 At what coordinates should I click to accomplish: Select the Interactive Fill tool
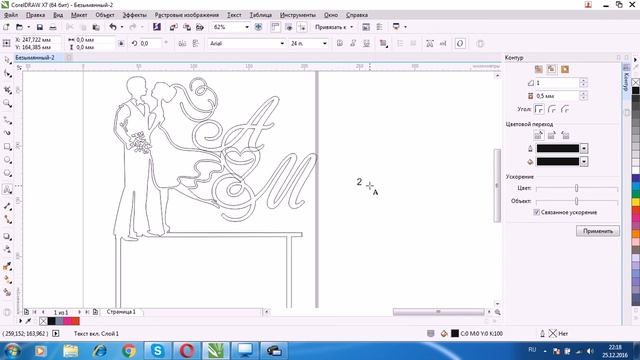click(x=7, y=280)
